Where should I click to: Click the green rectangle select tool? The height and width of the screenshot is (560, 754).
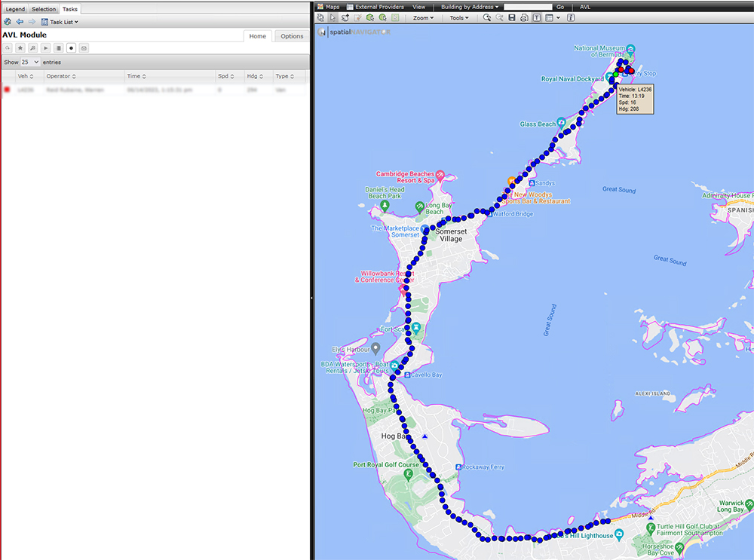(x=395, y=18)
